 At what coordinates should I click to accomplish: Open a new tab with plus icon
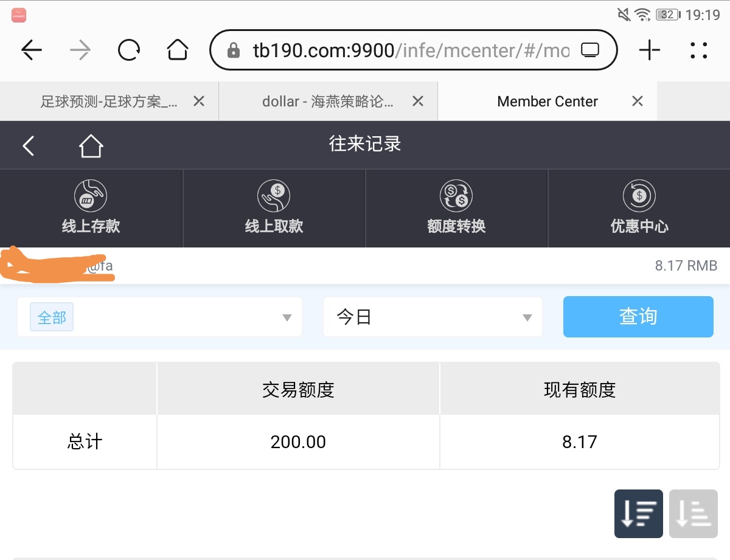point(650,50)
